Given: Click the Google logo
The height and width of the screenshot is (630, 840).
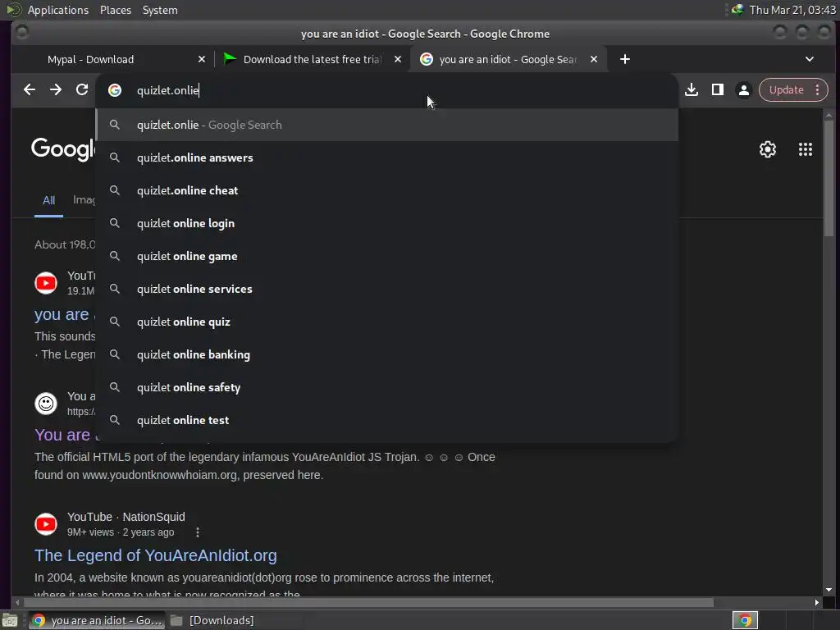Looking at the screenshot, I should click(63, 149).
